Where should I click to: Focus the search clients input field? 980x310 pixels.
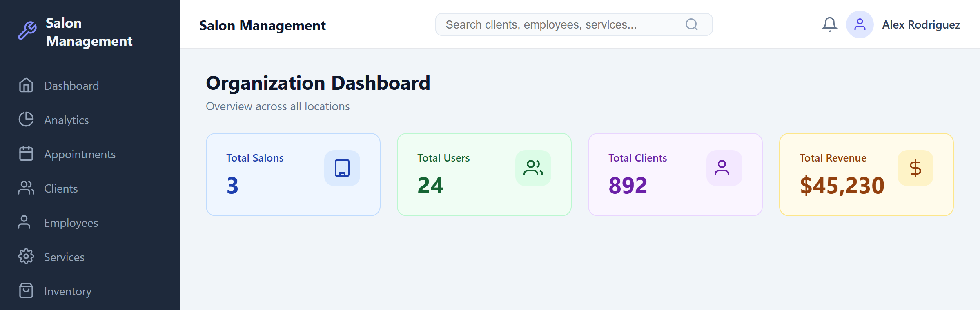(559, 24)
